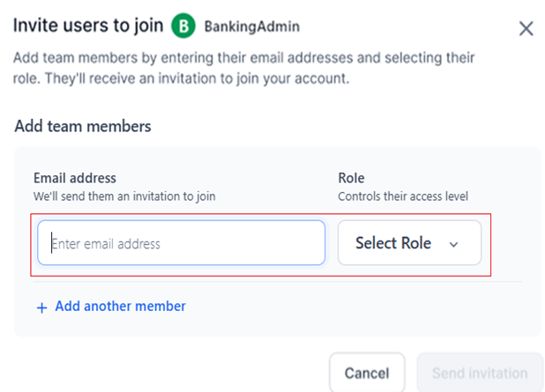Image resolution: width=545 pixels, height=392 pixels.
Task: Click the dialog description paragraph
Action: click(243, 67)
